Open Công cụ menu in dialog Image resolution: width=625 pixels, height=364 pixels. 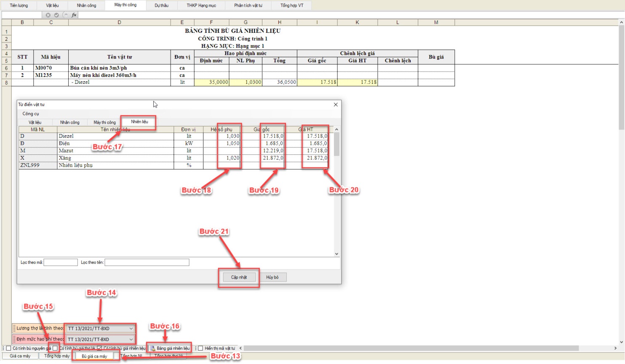(x=31, y=114)
